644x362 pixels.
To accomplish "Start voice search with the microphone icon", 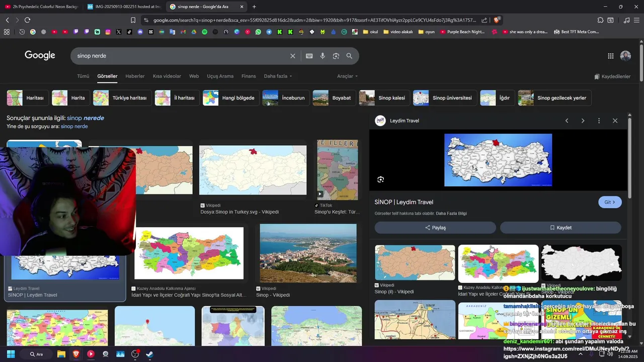I will click(323, 56).
